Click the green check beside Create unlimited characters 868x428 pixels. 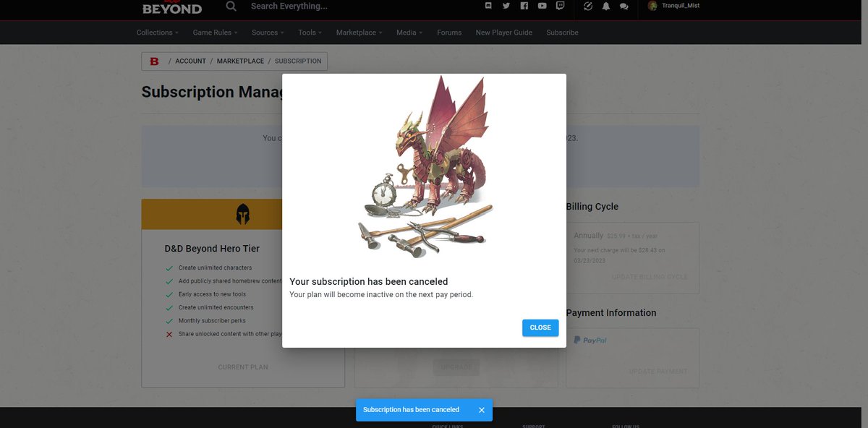tap(169, 268)
